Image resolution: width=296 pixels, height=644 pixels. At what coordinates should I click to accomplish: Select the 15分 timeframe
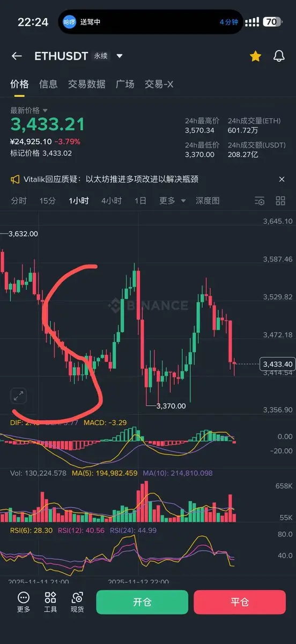[47, 201]
